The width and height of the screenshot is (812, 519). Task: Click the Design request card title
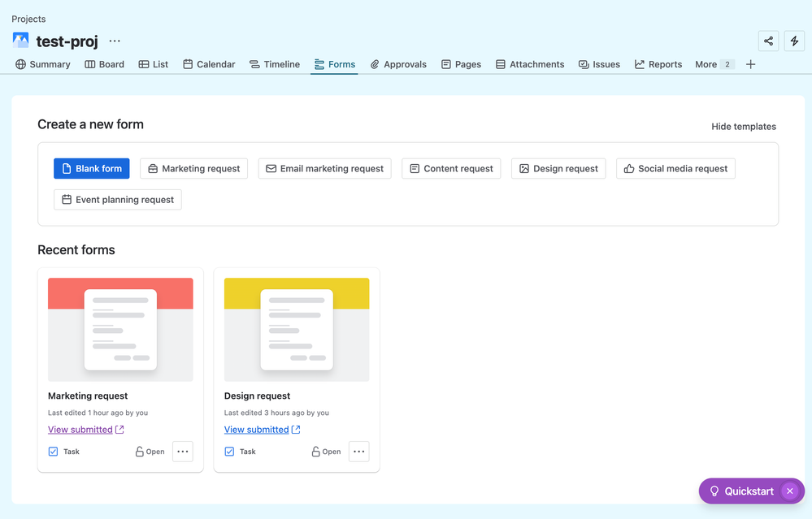point(258,396)
